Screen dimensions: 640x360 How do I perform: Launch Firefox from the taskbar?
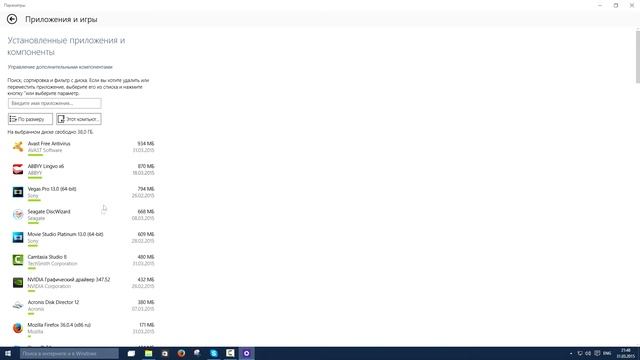click(x=181, y=353)
